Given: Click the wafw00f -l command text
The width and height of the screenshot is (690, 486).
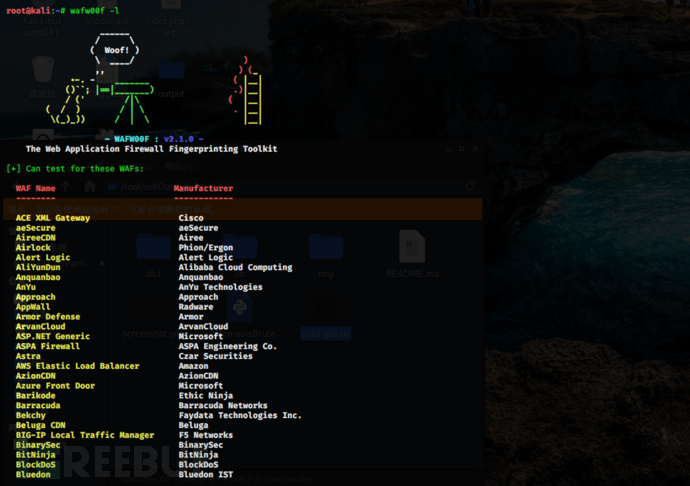Looking at the screenshot, I should [94, 11].
